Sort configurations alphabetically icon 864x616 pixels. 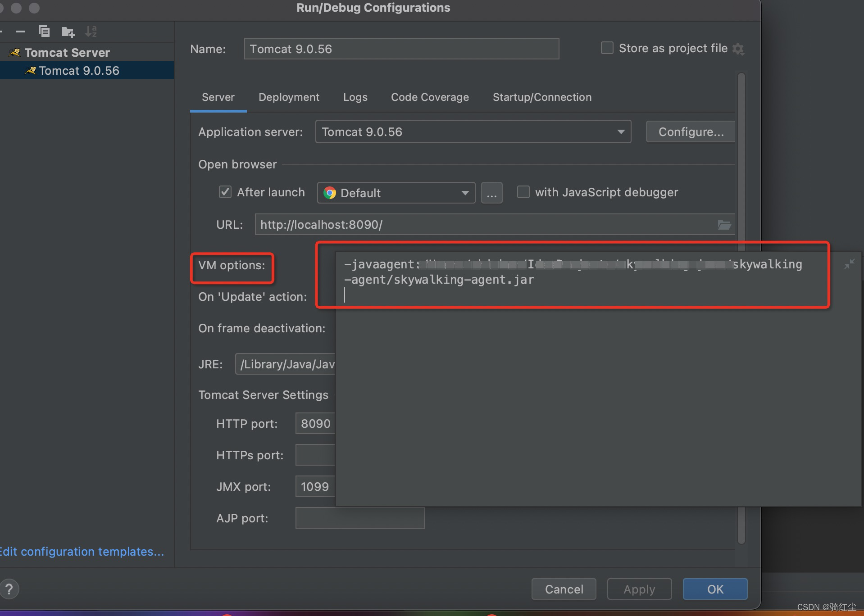(91, 32)
